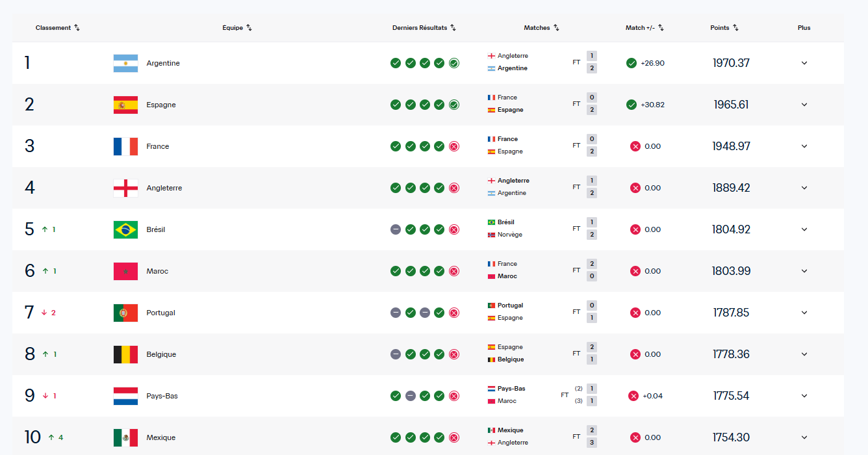
Task: Expand the Brésil row details
Action: point(804,229)
